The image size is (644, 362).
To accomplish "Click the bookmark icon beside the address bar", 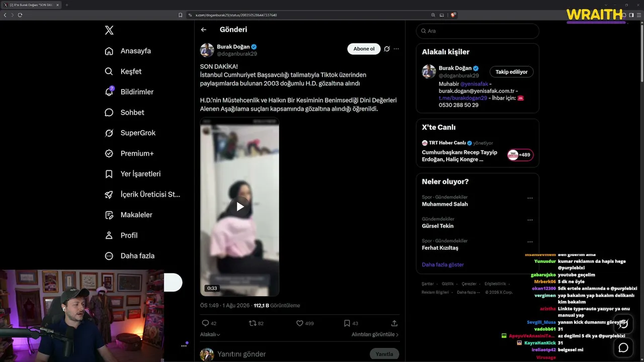I will click(x=180, y=15).
